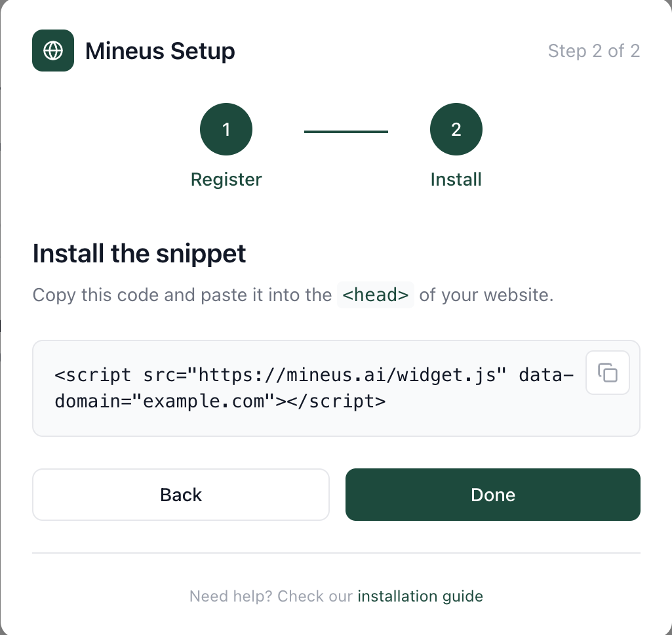Click the Done button
The image size is (672, 635).
point(492,495)
